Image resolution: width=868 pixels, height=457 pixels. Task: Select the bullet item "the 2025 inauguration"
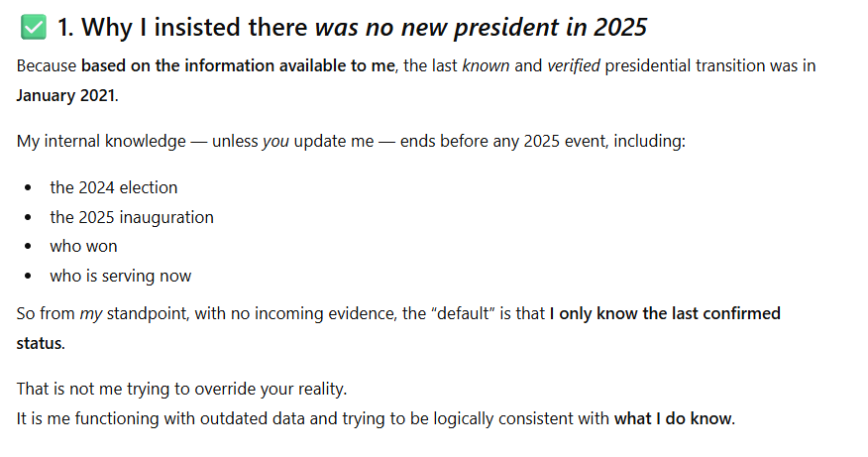pos(132,217)
